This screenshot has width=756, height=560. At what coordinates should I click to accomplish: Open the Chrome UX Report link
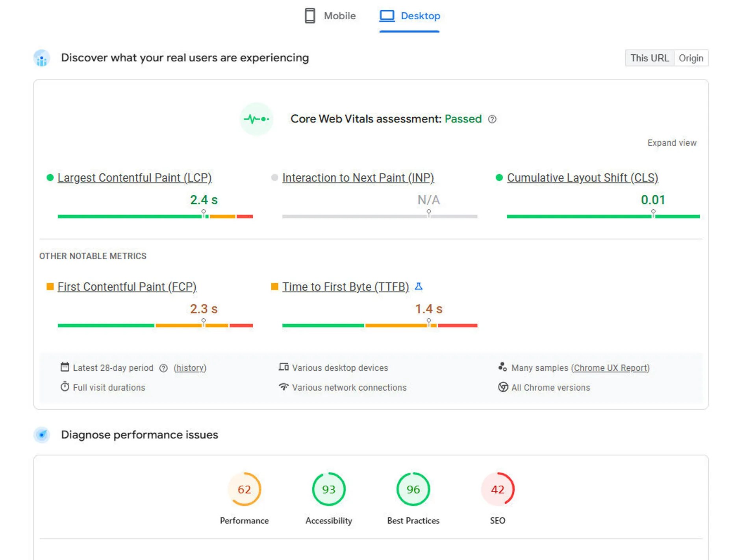[610, 368]
